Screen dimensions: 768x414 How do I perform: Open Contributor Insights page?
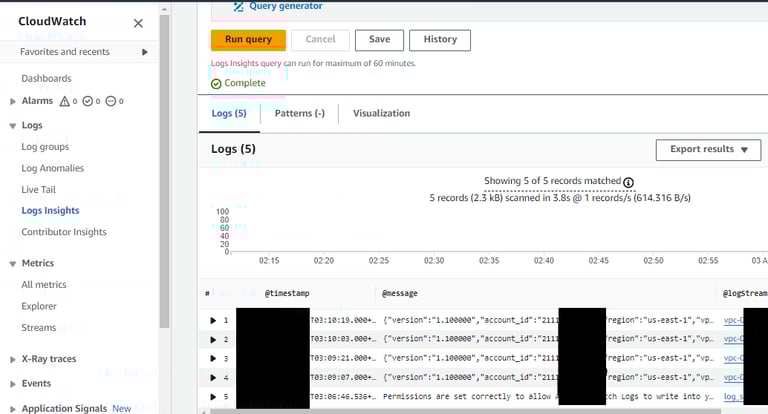tap(64, 232)
